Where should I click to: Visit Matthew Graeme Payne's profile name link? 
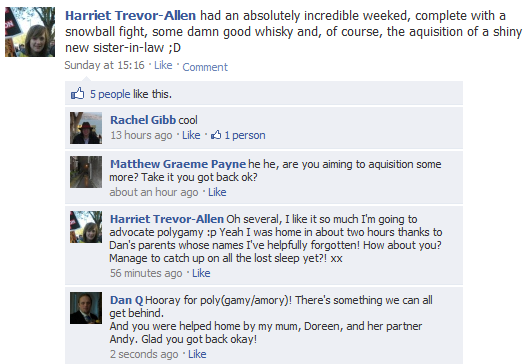click(178, 164)
